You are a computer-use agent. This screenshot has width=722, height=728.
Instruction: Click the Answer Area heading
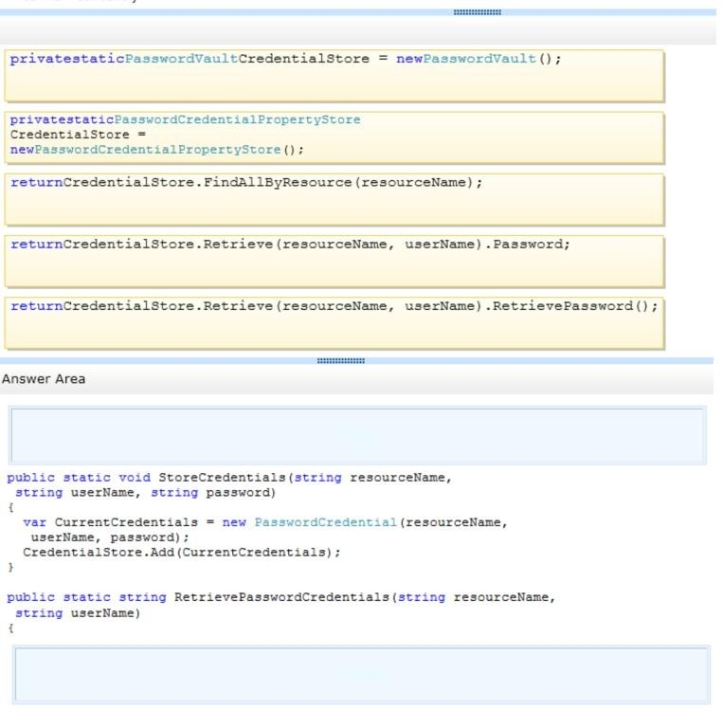click(x=44, y=379)
